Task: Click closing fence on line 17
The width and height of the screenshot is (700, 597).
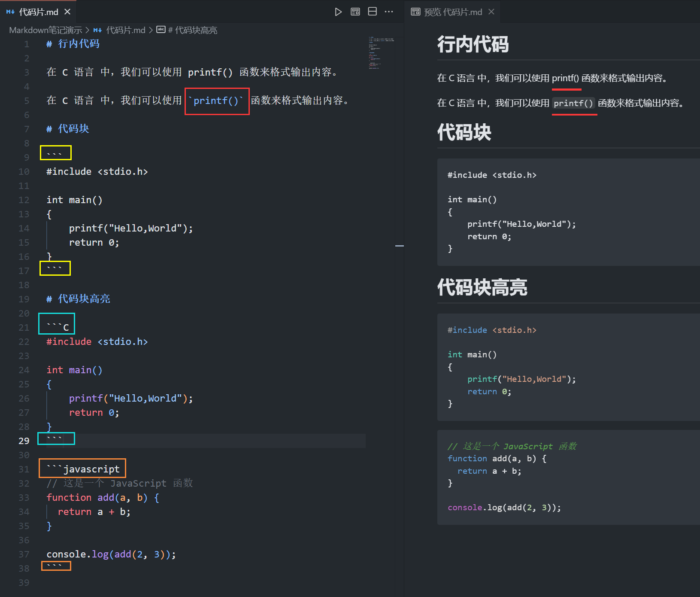Action: 55,268
